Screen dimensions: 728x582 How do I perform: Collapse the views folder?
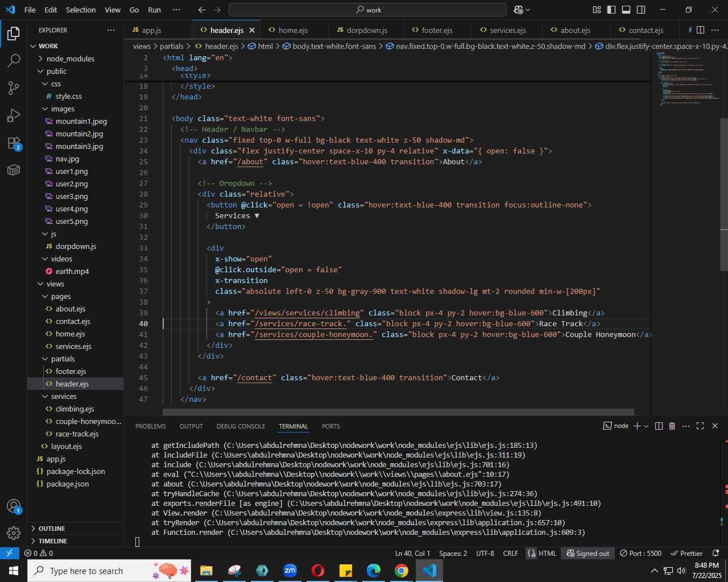[55, 284]
